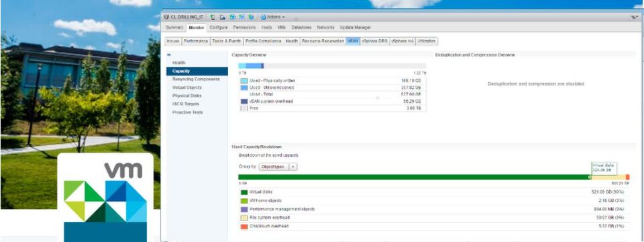644x242 pixels.
Task: Click the Free legend swatch
Action: (244, 108)
